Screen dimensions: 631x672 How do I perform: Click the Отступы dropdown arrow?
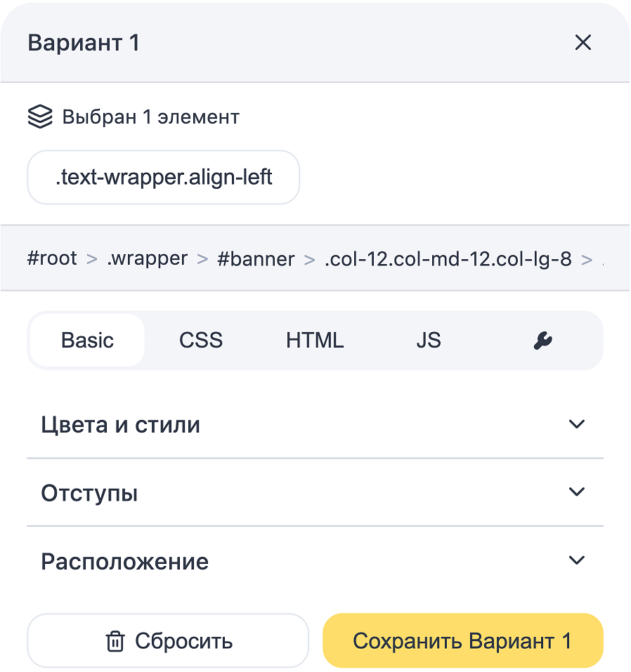point(576,492)
